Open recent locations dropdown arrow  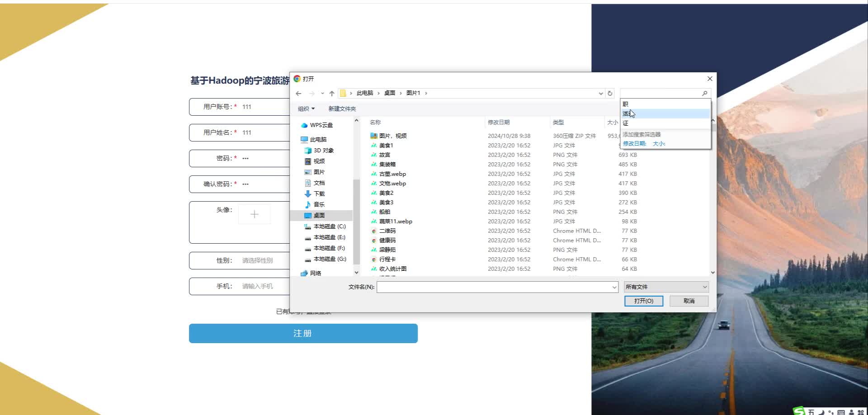pyautogui.click(x=322, y=94)
